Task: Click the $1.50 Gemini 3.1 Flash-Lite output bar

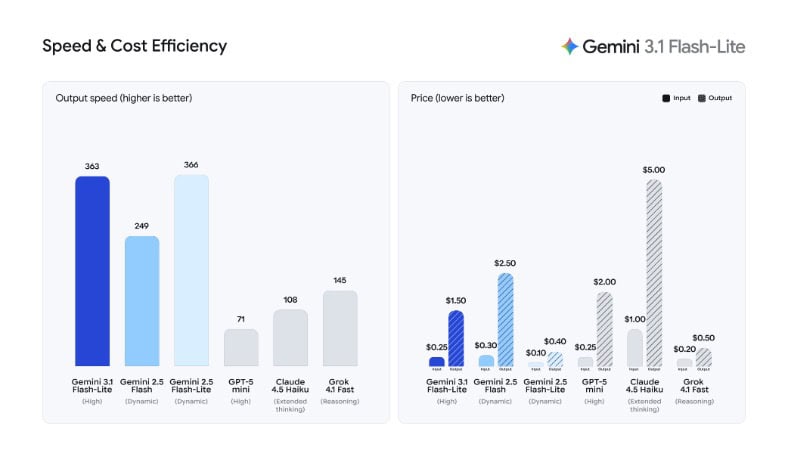Action: pos(456,338)
